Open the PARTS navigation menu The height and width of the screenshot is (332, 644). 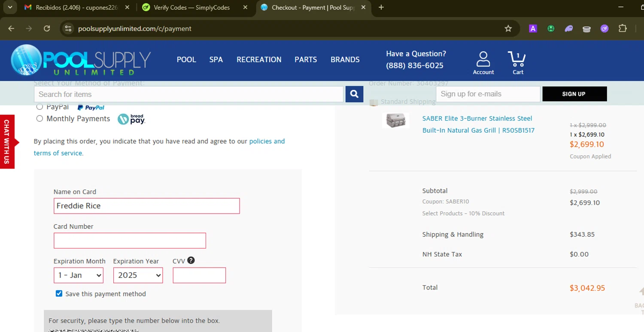(x=306, y=60)
